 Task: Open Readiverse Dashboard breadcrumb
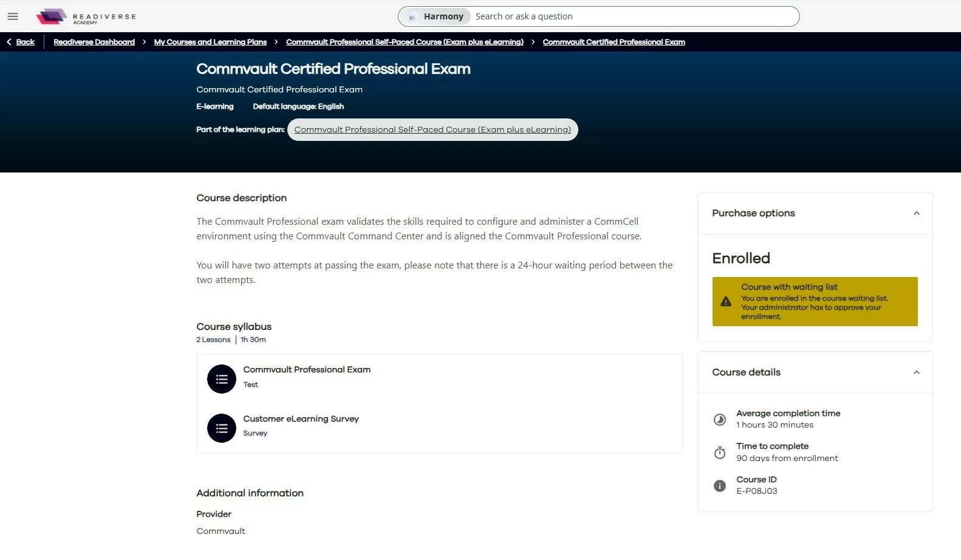94,42
